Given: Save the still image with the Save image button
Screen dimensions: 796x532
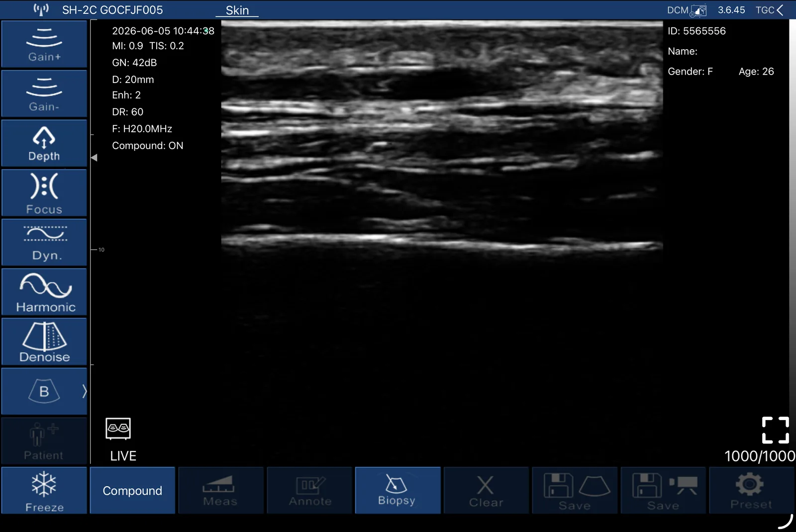Looking at the screenshot, I should 575,491.
